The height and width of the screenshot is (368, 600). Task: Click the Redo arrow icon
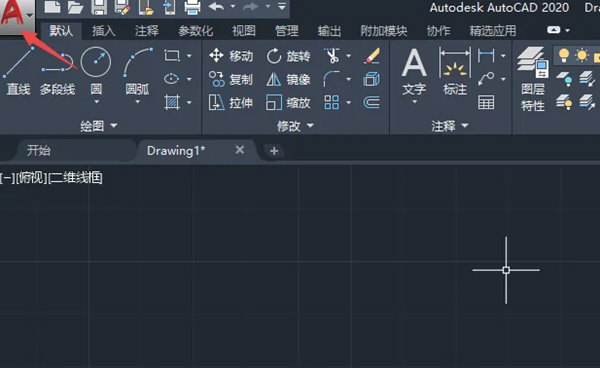coord(251,7)
